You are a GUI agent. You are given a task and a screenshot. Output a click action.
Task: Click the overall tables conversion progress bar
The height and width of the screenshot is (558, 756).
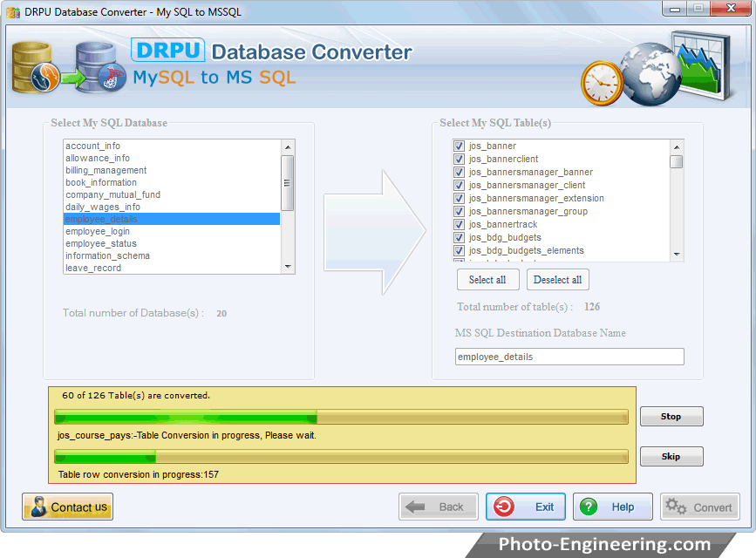coord(341,417)
